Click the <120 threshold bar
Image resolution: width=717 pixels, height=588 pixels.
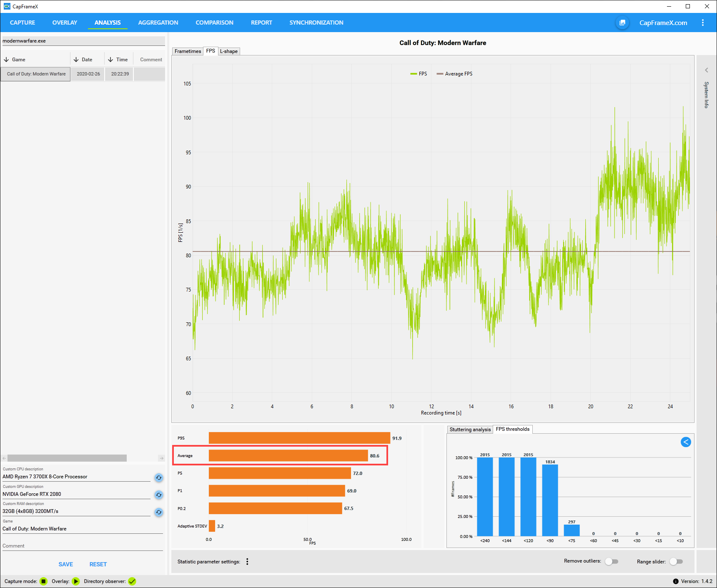click(x=528, y=497)
